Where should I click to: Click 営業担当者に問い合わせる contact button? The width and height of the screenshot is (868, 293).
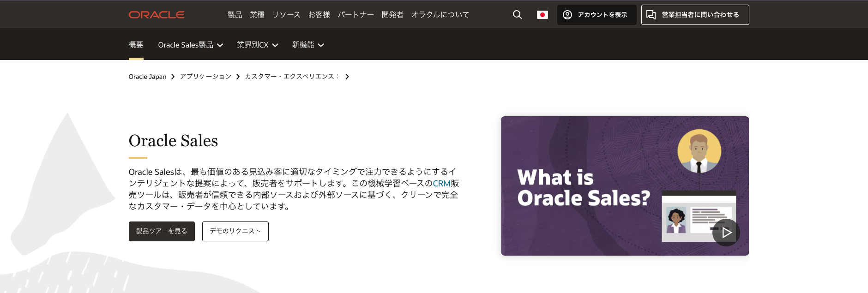tap(695, 15)
